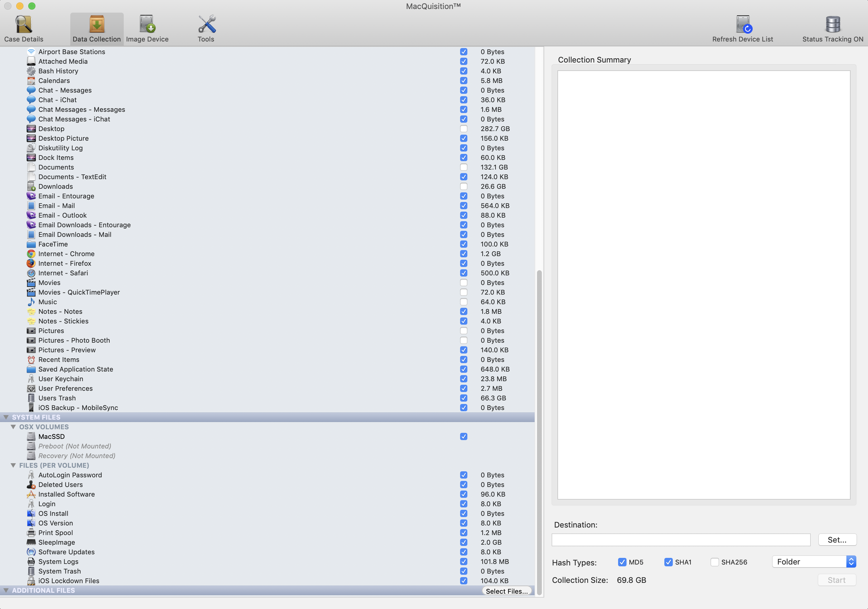Screen dimensions: 868x609
Task: Click the Internet - Safari compass icon
Action: click(x=31, y=273)
